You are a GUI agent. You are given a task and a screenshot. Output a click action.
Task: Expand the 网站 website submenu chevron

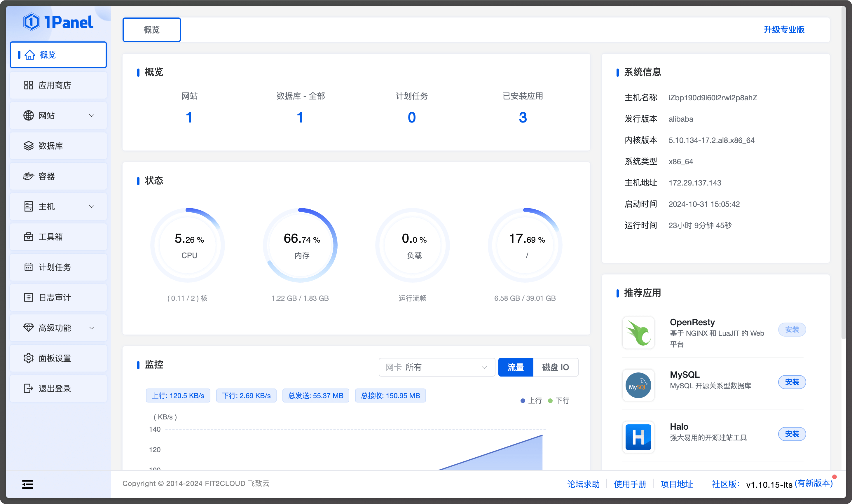(91, 116)
